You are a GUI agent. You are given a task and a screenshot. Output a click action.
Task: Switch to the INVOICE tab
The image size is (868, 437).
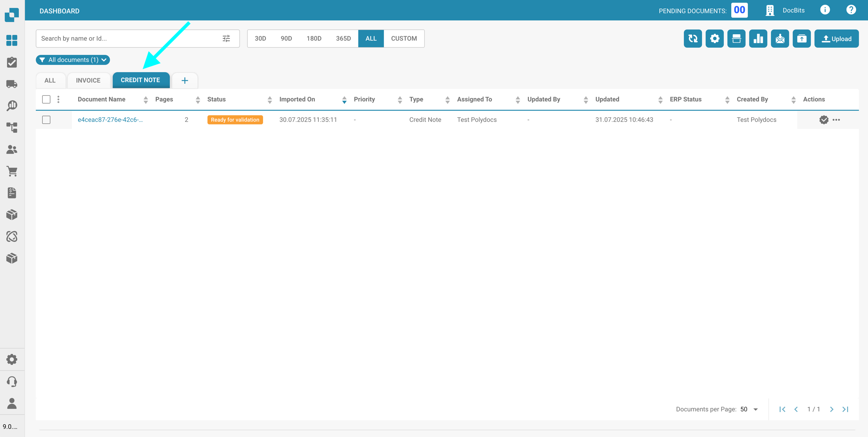(x=88, y=80)
